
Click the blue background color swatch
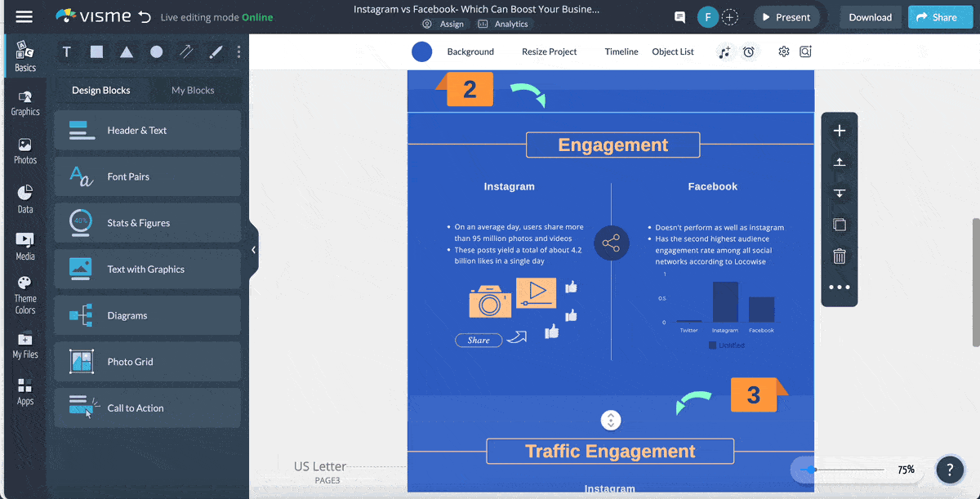tap(421, 51)
